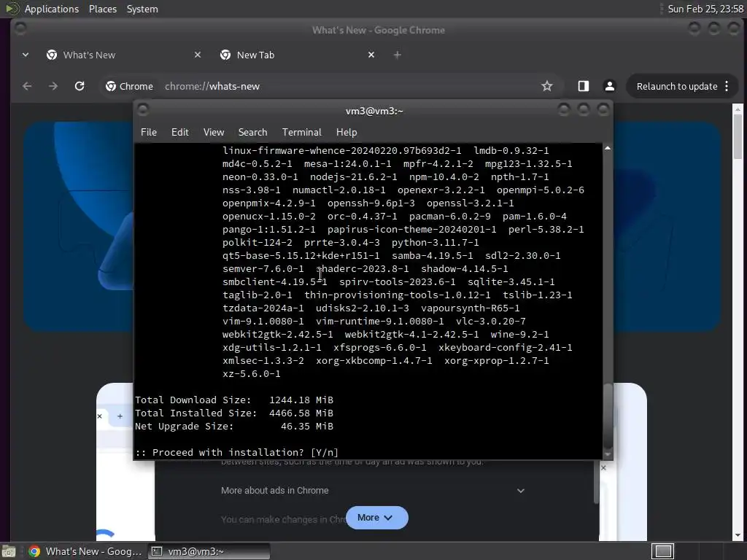The height and width of the screenshot is (560, 747).
Task: Click terminal scrollbar up arrow
Action: pyautogui.click(x=608, y=149)
